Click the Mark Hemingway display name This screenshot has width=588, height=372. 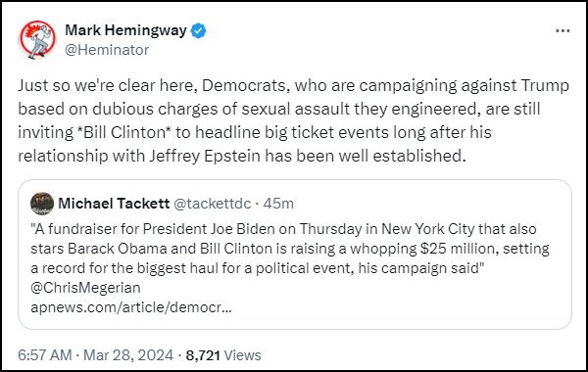[125, 30]
